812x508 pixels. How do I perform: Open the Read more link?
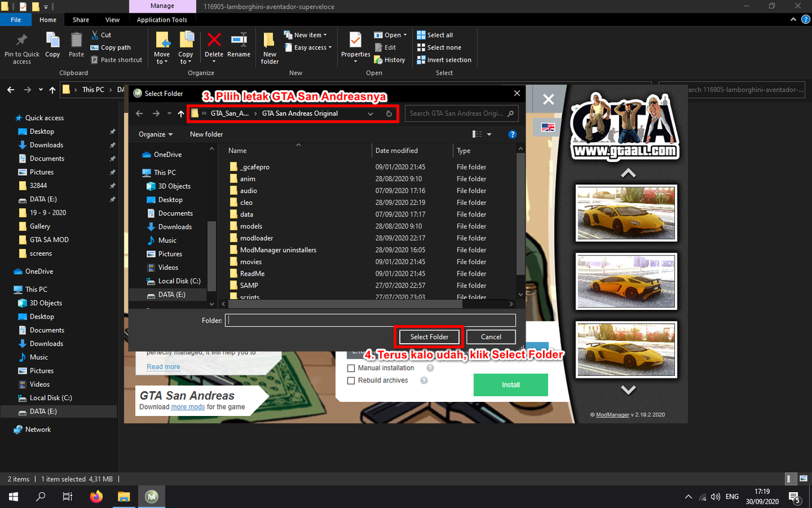coord(163,367)
